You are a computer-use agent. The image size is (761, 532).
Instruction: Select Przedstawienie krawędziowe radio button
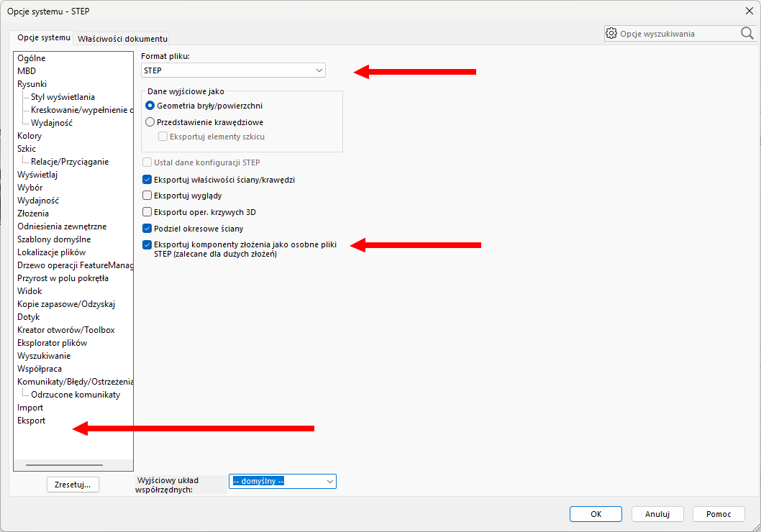click(150, 122)
